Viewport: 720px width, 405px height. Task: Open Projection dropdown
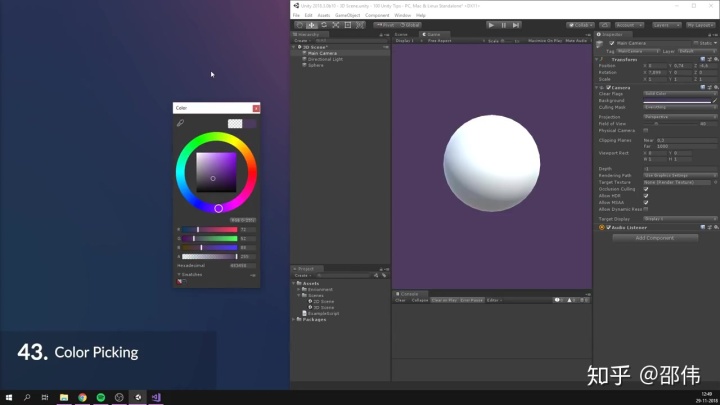680,117
